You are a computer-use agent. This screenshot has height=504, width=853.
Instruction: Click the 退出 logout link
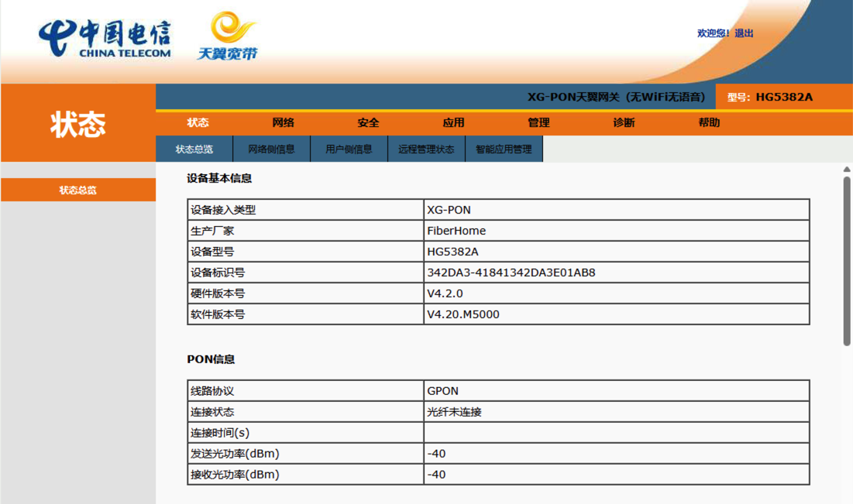click(x=744, y=33)
